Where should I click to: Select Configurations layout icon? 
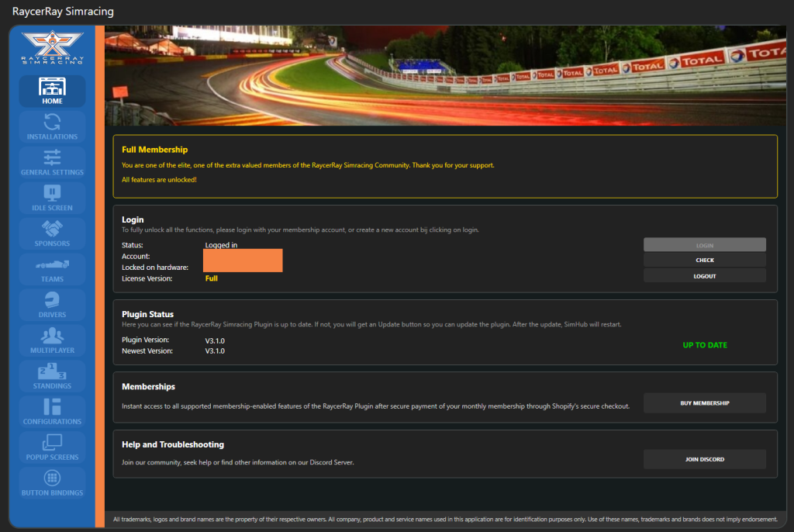[x=52, y=407]
